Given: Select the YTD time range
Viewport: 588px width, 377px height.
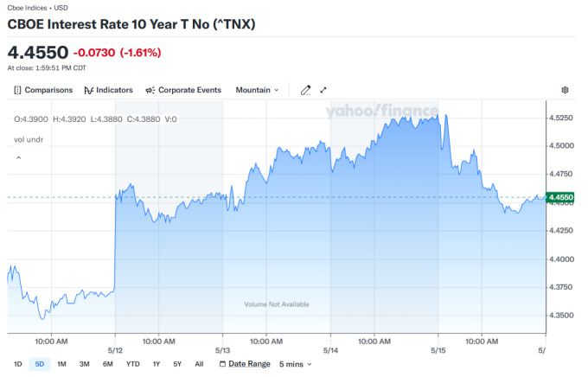Looking at the screenshot, I should [x=132, y=364].
